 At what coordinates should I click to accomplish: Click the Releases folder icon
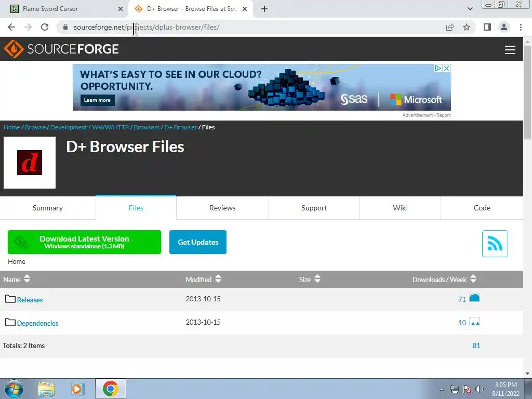pyautogui.click(x=10, y=299)
